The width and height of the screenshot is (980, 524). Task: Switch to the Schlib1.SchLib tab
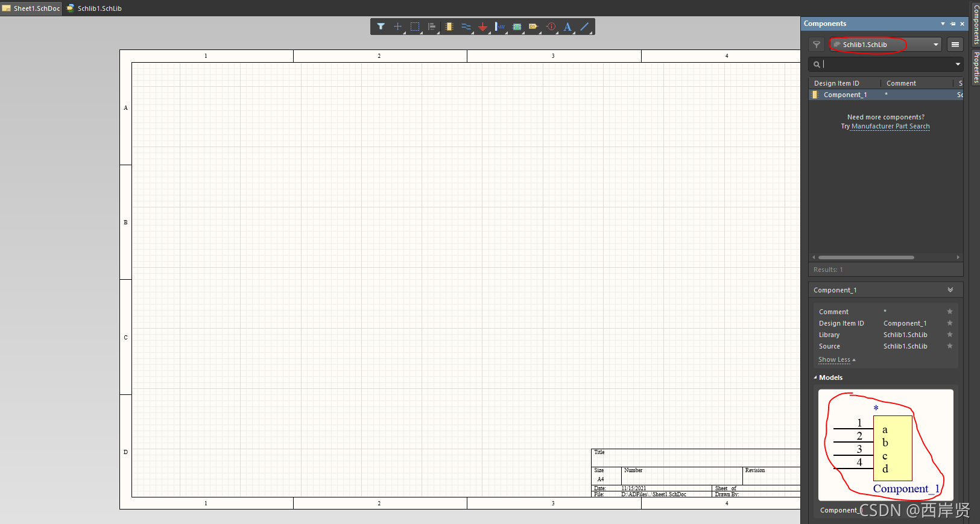coord(94,8)
